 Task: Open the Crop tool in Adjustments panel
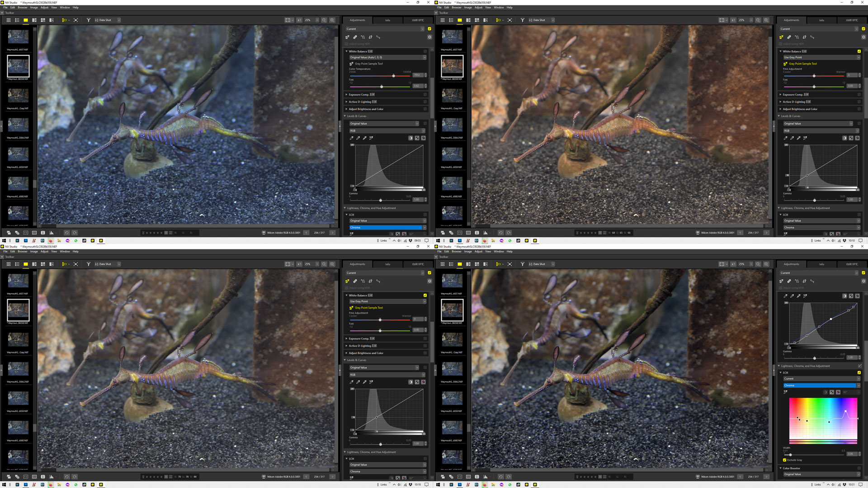[371, 37]
